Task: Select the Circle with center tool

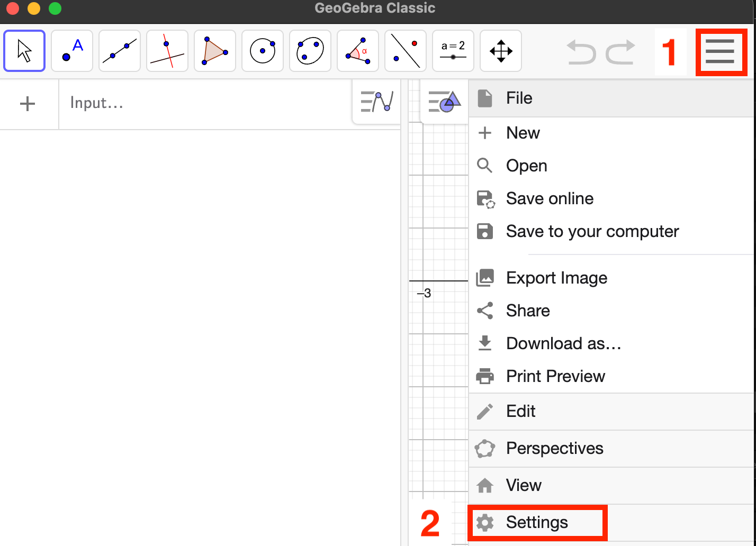Action: pyautogui.click(x=263, y=51)
